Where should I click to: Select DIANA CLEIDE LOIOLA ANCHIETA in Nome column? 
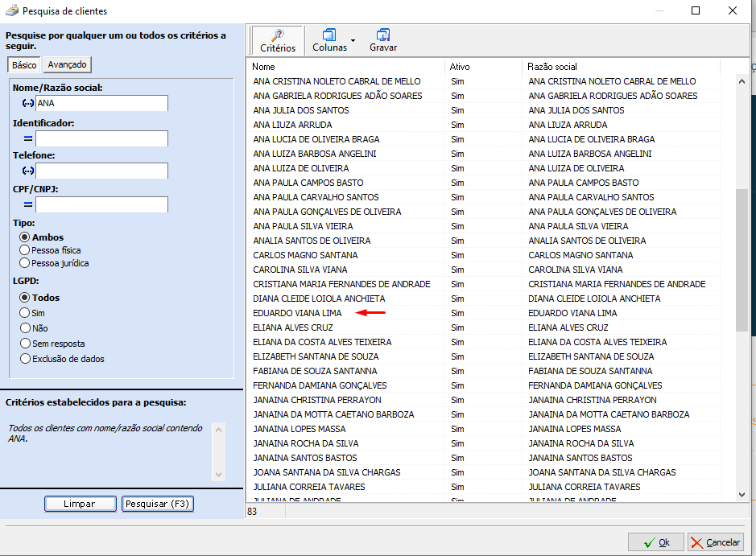[319, 299]
